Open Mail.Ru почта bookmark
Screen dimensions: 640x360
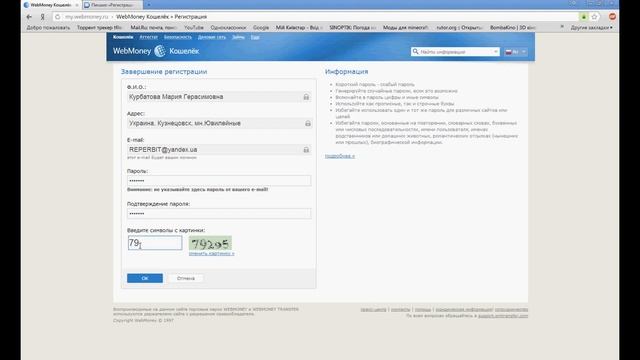click(153, 28)
